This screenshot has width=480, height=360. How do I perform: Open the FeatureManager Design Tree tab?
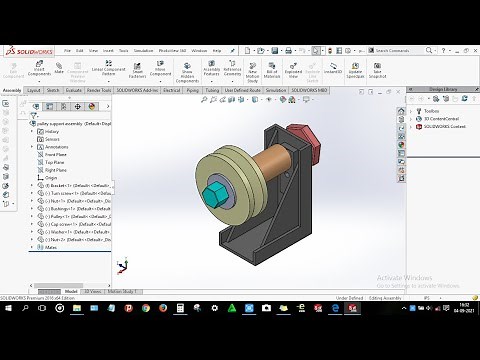pyautogui.click(x=36, y=106)
